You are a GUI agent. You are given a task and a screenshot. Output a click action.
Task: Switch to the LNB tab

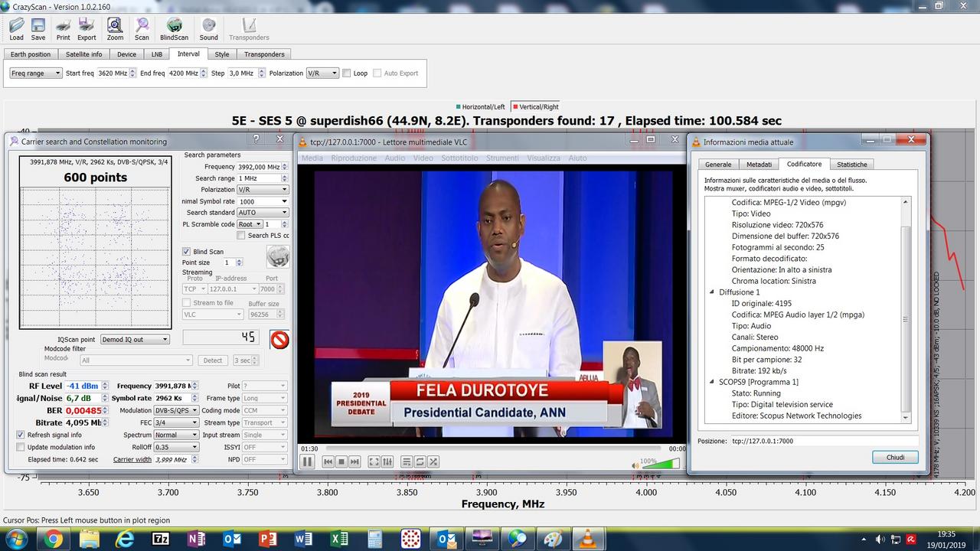(157, 54)
